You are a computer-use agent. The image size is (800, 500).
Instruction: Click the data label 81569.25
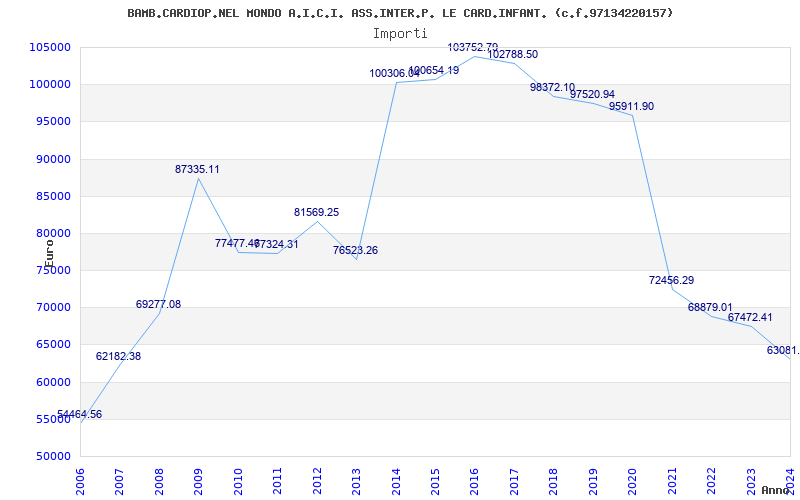316,212
